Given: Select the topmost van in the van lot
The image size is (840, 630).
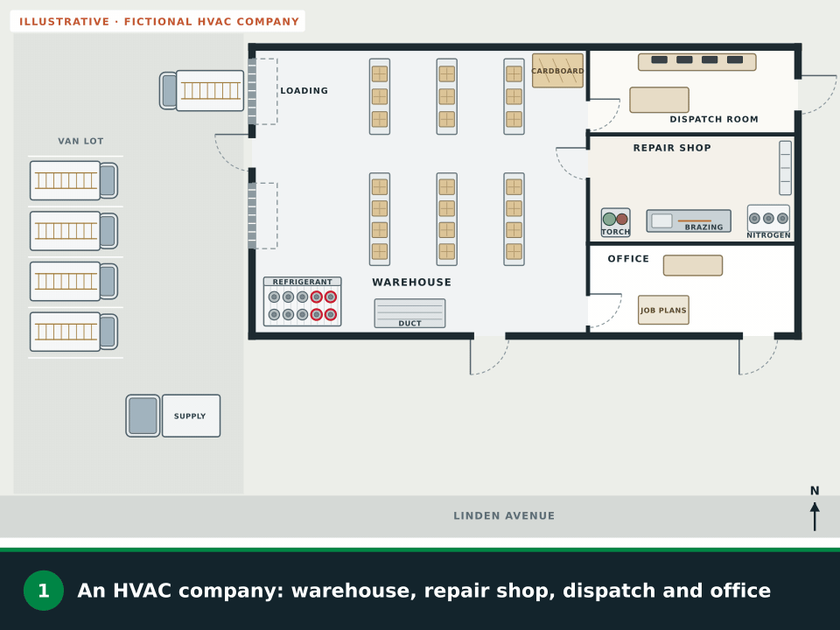Looking at the screenshot, I should click(73, 180).
